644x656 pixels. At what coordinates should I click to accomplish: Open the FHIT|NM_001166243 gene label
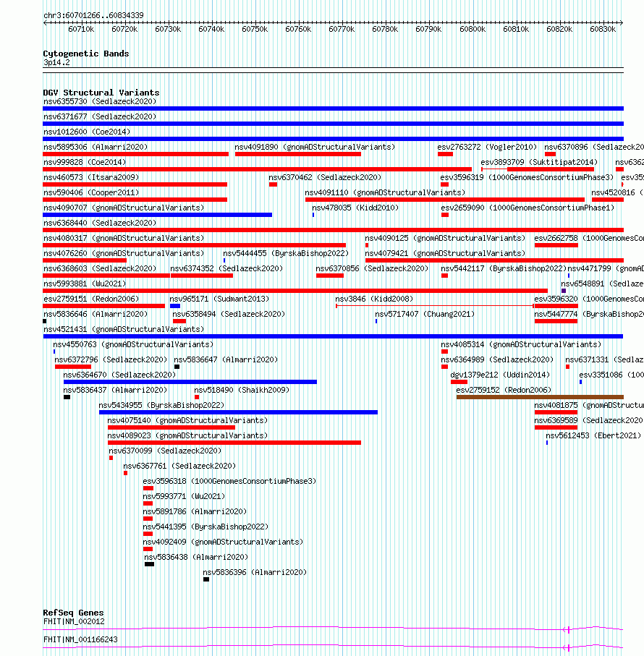[x=80, y=639]
